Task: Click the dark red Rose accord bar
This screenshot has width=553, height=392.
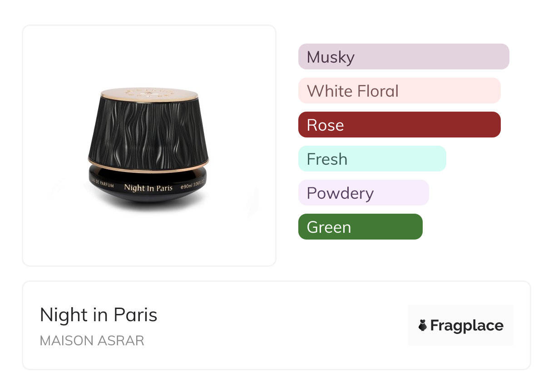Action: click(399, 125)
